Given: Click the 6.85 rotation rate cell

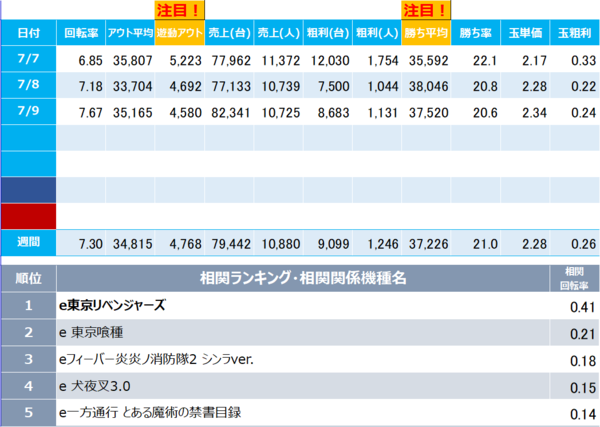Looking at the screenshot, I should [81, 60].
